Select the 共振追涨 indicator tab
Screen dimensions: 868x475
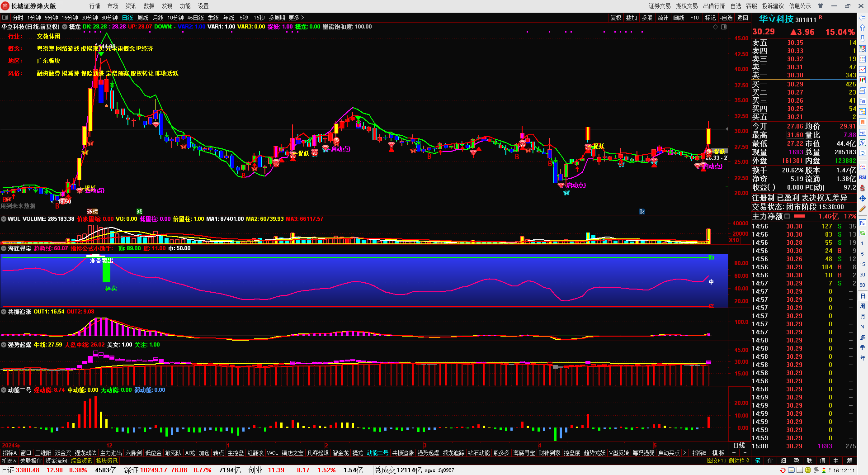(403, 453)
